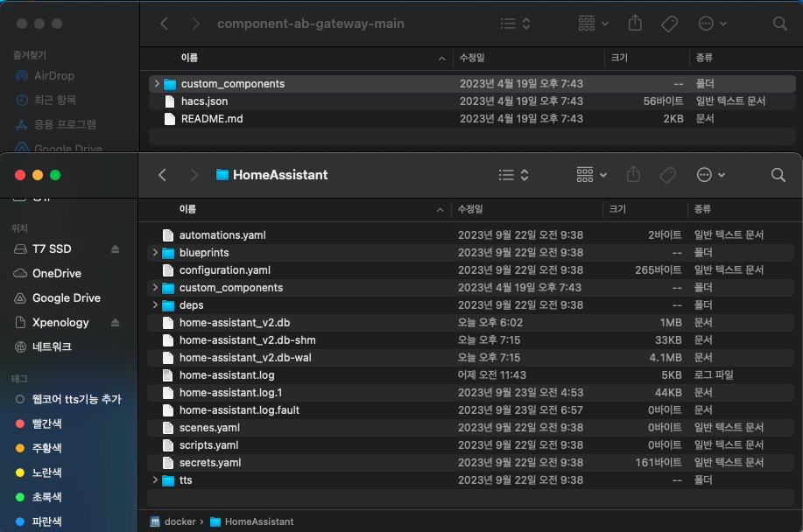
Task: Select orange 주황색 tag
Action: coord(46,448)
